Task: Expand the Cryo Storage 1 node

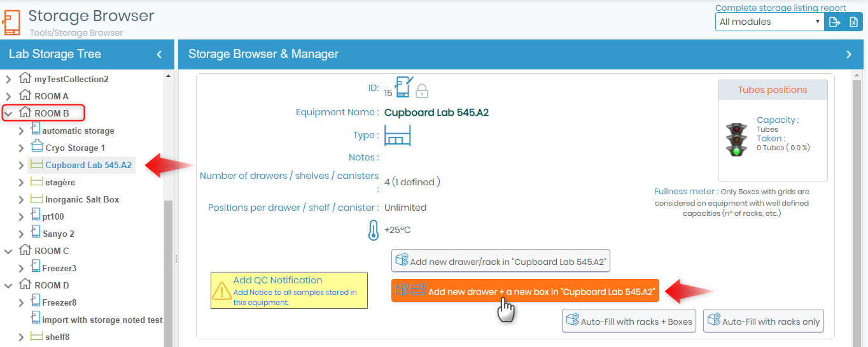Action: [x=21, y=148]
